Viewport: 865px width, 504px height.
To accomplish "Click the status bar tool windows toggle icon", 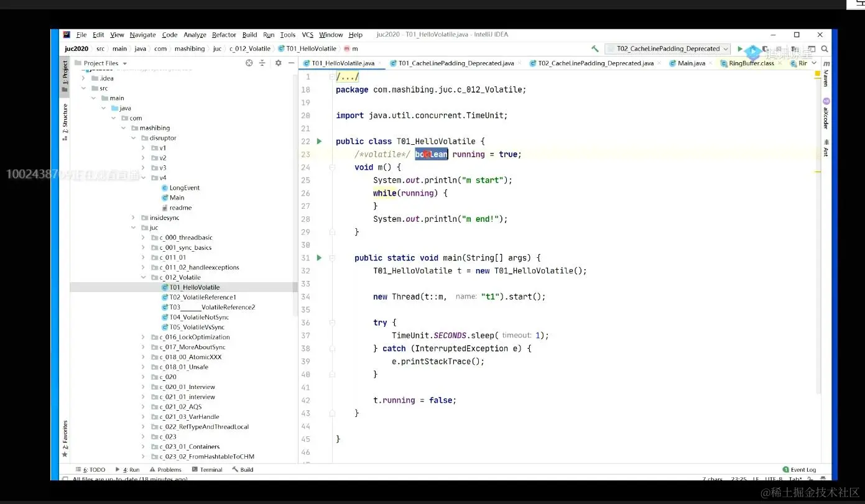I will [65, 479].
